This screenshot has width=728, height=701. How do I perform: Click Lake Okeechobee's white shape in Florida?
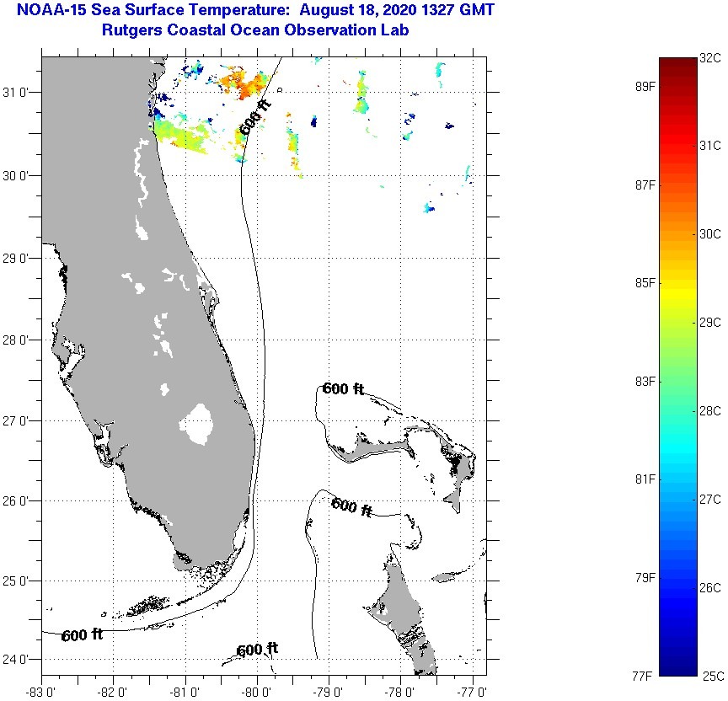tap(199, 424)
